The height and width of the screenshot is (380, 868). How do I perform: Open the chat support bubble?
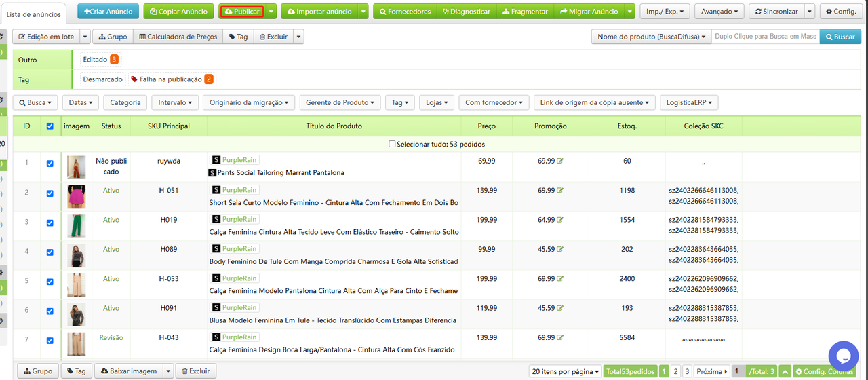[844, 356]
